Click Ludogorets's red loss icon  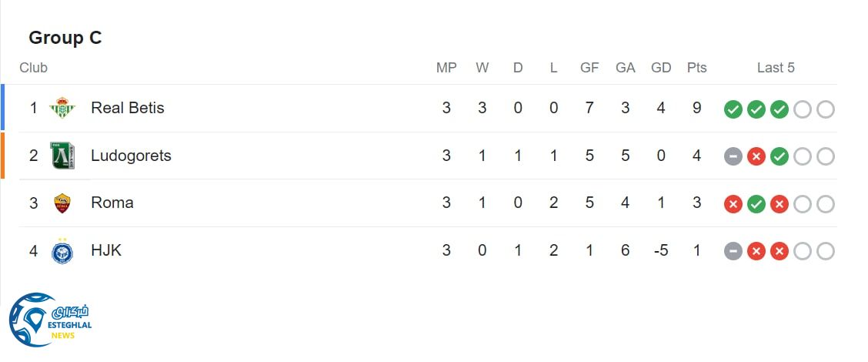[x=756, y=157]
